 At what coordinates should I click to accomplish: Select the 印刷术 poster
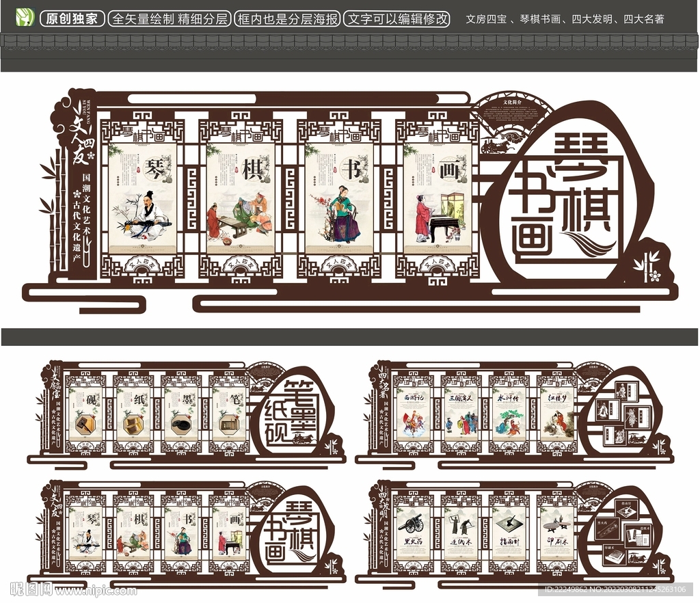556,534
